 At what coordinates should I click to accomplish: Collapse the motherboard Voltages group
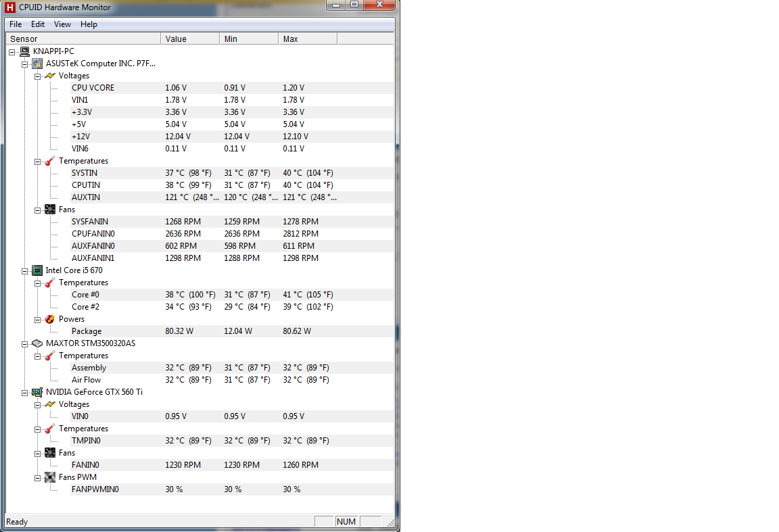pyautogui.click(x=37, y=76)
